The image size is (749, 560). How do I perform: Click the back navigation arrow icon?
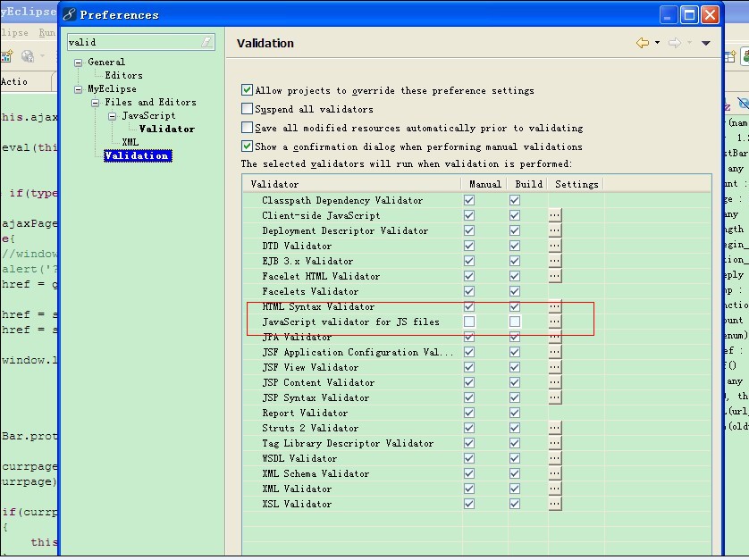pyautogui.click(x=643, y=43)
